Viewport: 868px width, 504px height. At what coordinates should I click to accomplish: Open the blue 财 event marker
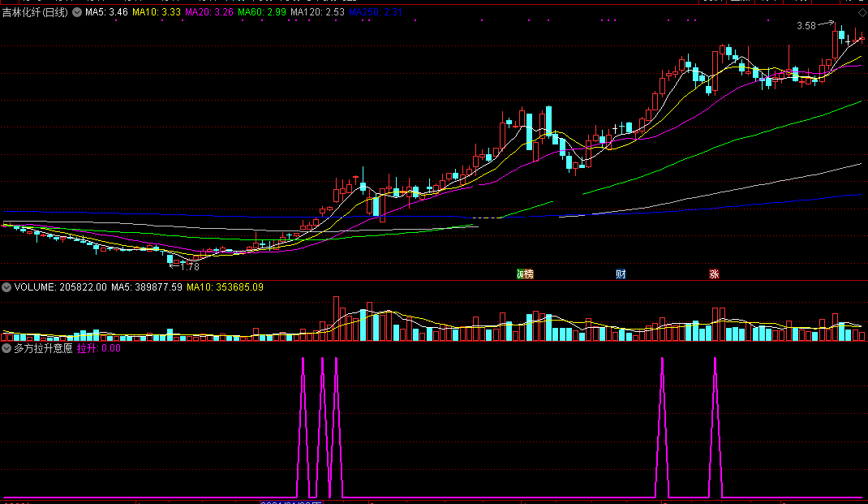coord(621,274)
